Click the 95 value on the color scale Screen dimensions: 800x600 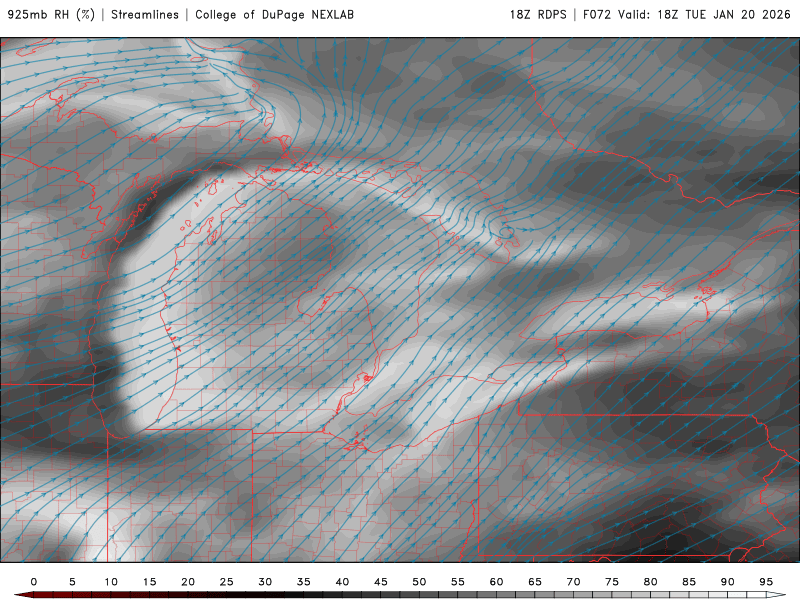pyautogui.click(x=766, y=582)
